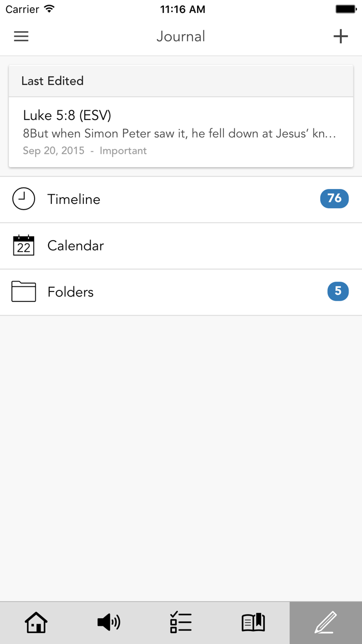Open the Calendar view

tap(76, 245)
